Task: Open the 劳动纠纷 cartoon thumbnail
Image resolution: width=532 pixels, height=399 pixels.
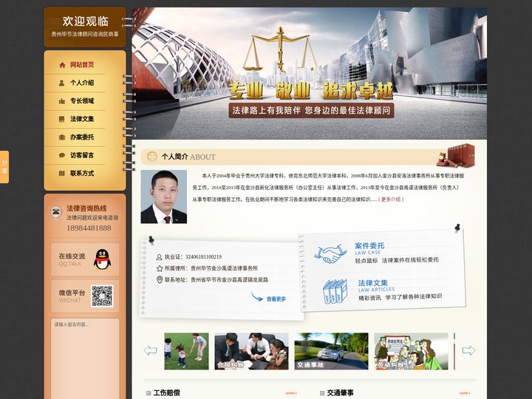Action: [x=411, y=351]
